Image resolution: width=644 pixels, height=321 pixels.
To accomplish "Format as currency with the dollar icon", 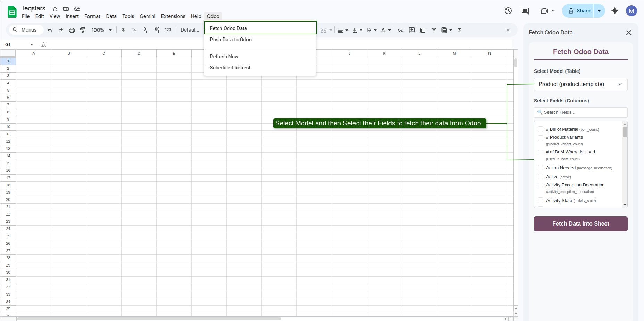I will tap(123, 30).
